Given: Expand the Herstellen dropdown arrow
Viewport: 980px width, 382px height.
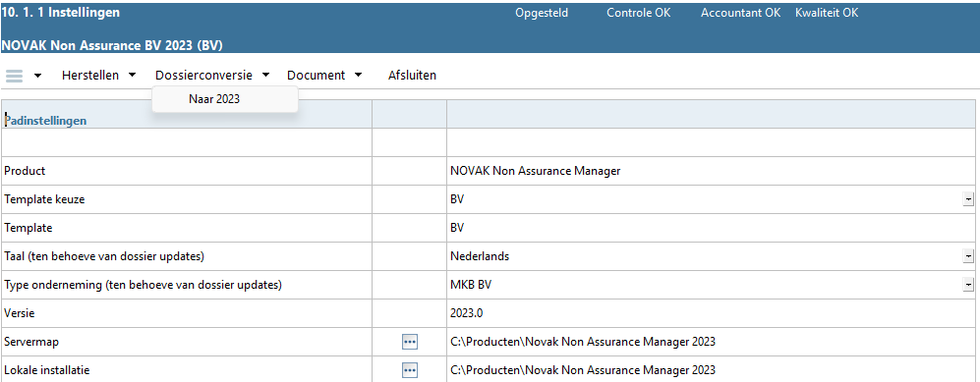Looking at the screenshot, I should coord(132,75).
